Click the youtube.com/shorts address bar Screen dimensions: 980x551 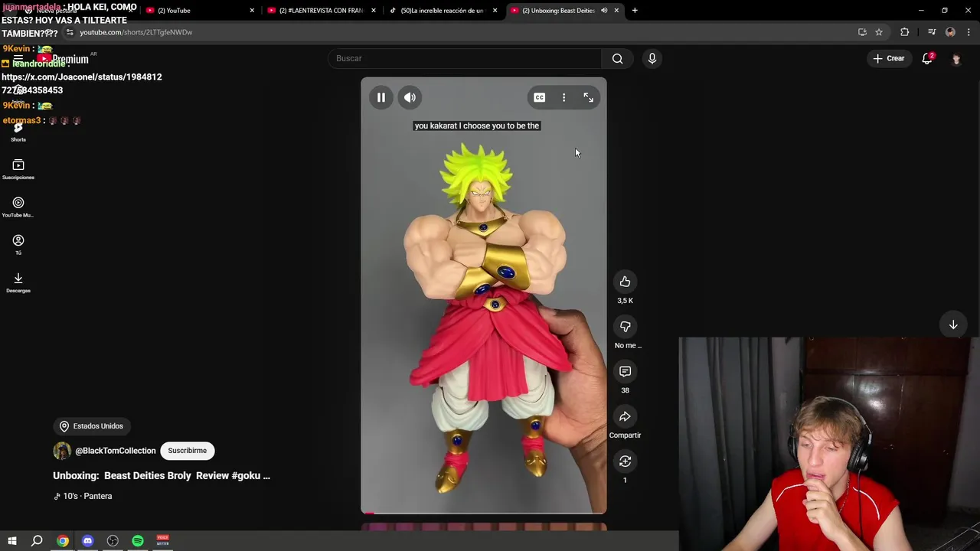[x=459, y=32]
